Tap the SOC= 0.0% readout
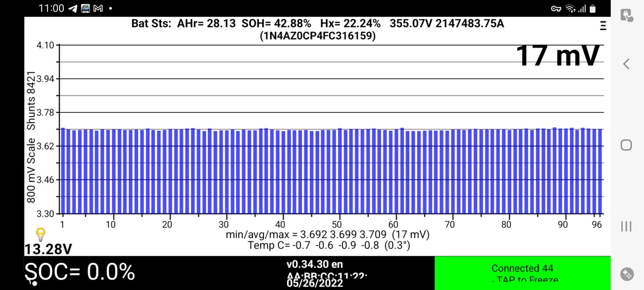This screenshot has width=644, height=290. [x=80, y=272]
